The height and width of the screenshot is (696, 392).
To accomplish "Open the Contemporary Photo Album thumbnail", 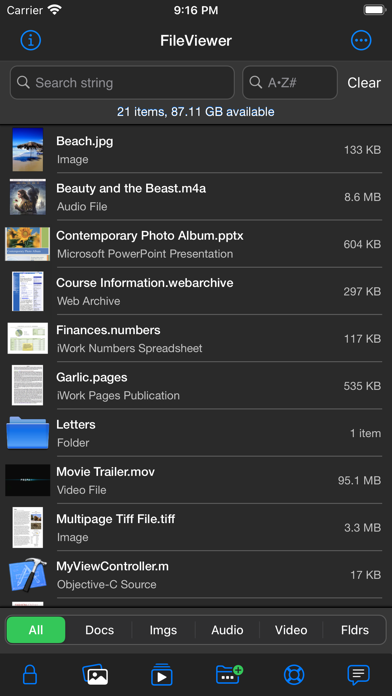I will pyautogui.click(x=28, y=244).
